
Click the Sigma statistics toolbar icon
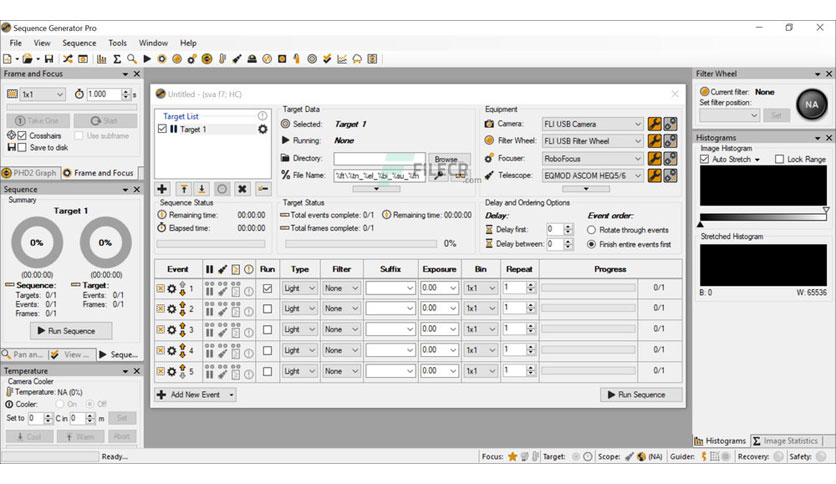tap(117, 59)
